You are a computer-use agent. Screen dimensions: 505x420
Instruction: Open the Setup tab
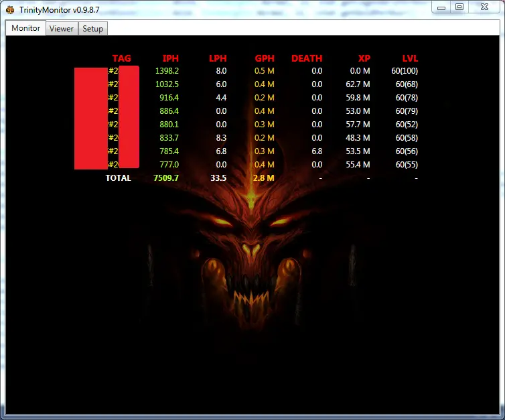click(93, 29)
